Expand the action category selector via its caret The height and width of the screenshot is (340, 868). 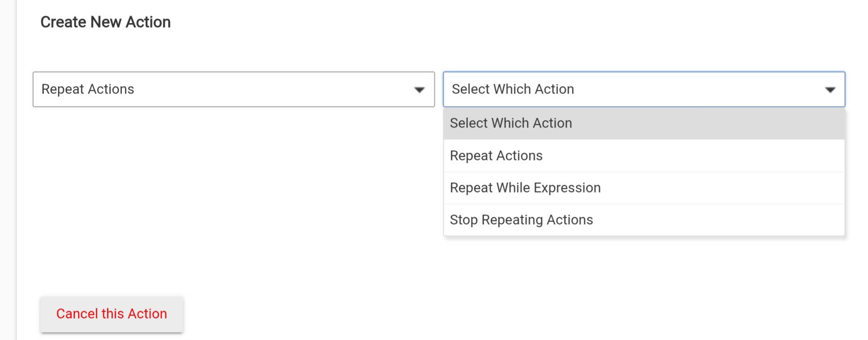pos(419,90)
